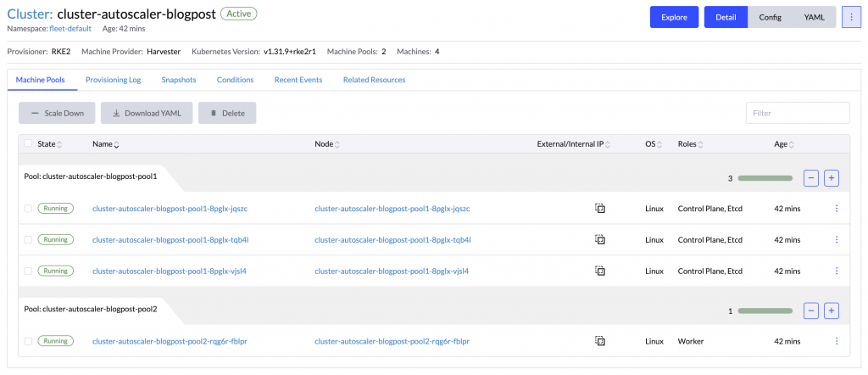Tick checkbox for pool2-rqg6r-fblpr machine
The image size is (868, 375).
pyautogui.click(x=29, y=341)
